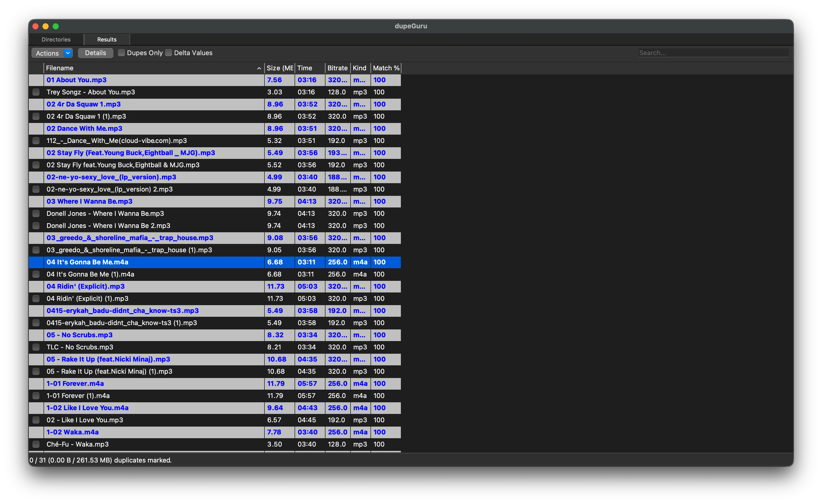Viewport: 822px width, 504px height.
Task: Select highlighted 04 It's Gonna Be Me.m4a
Action: tap(215, 262)
